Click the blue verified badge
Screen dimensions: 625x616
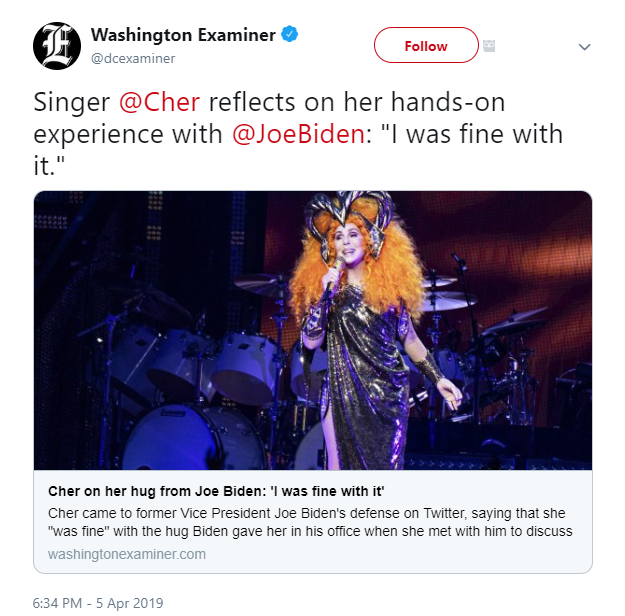tap(289, 34)
